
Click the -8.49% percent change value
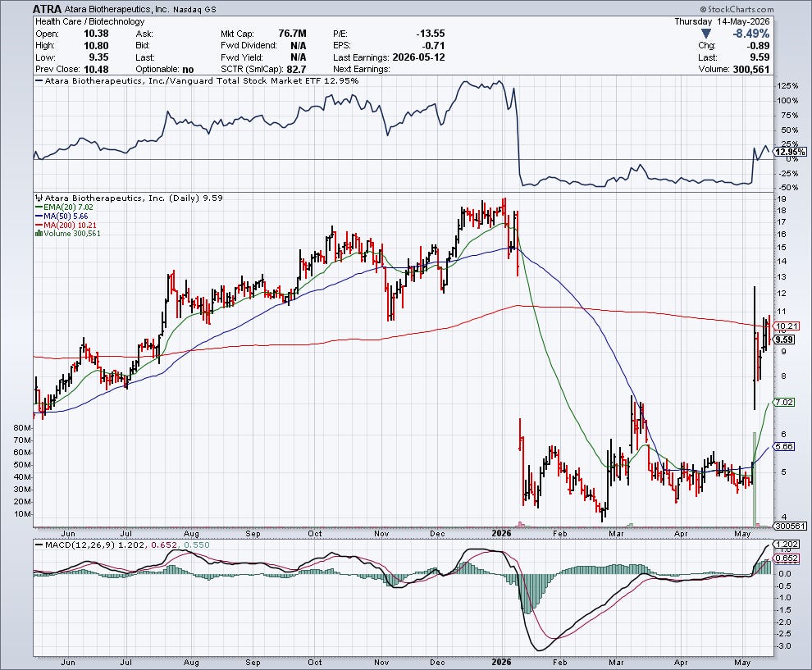[750, 34]
